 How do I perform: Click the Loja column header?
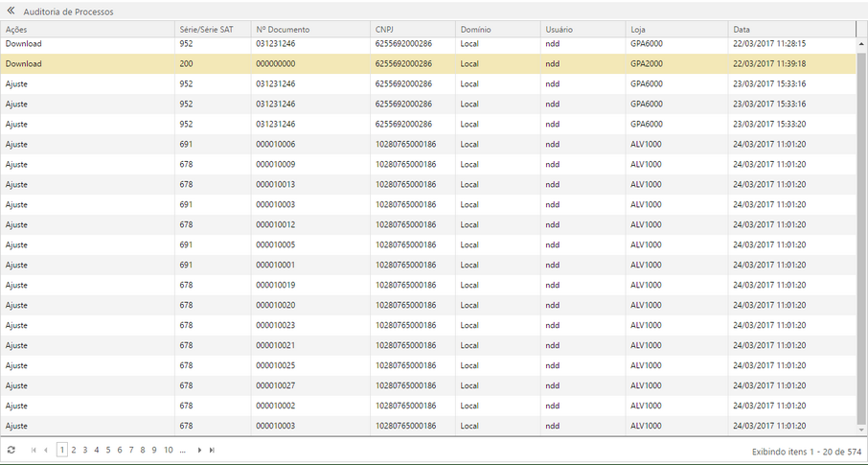(x=638, y=30)
